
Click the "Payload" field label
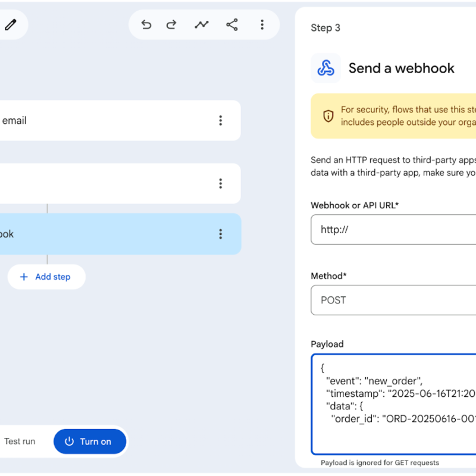(327, 344)
